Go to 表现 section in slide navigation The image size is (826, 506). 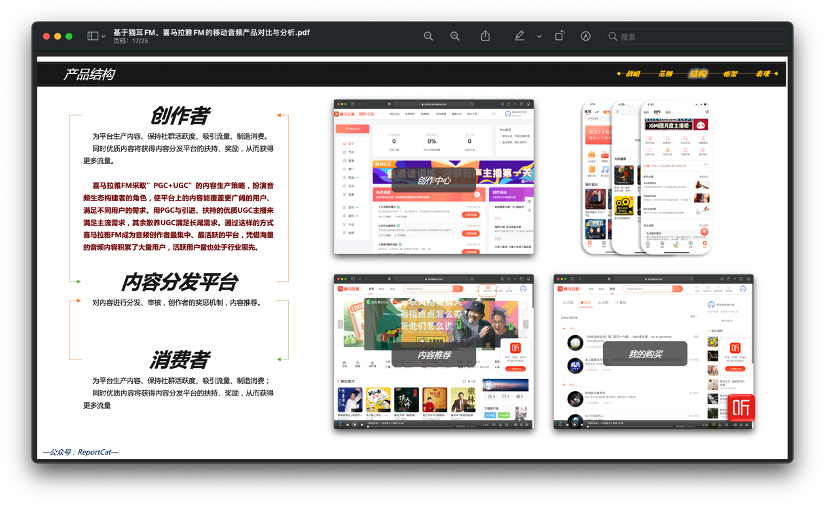(763, 74)
